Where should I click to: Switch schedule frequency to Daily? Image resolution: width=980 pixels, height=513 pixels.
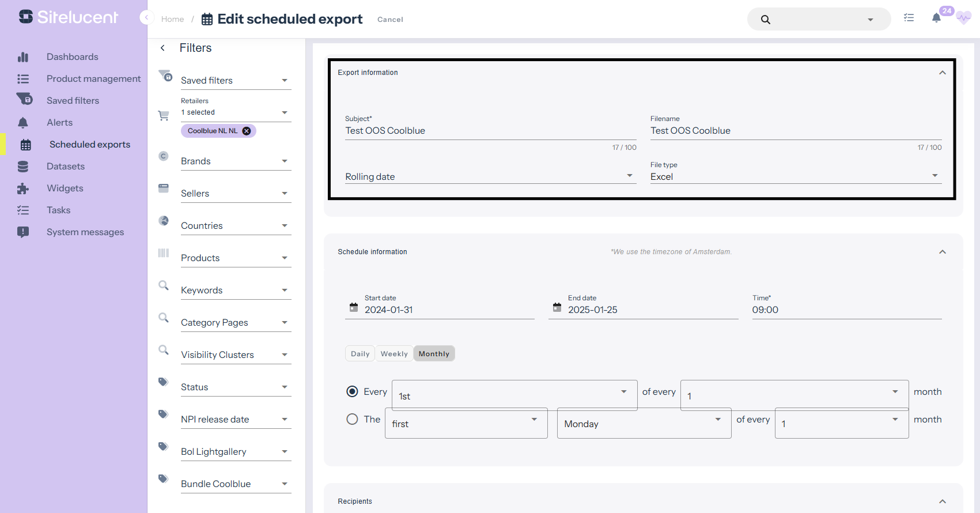[x=360, y=354]
